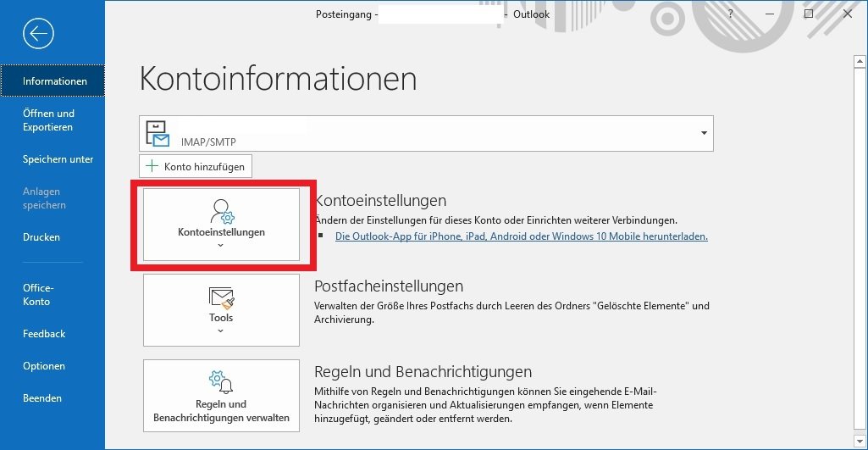Click the back arrow circle icon

click(x=38, y=34)
